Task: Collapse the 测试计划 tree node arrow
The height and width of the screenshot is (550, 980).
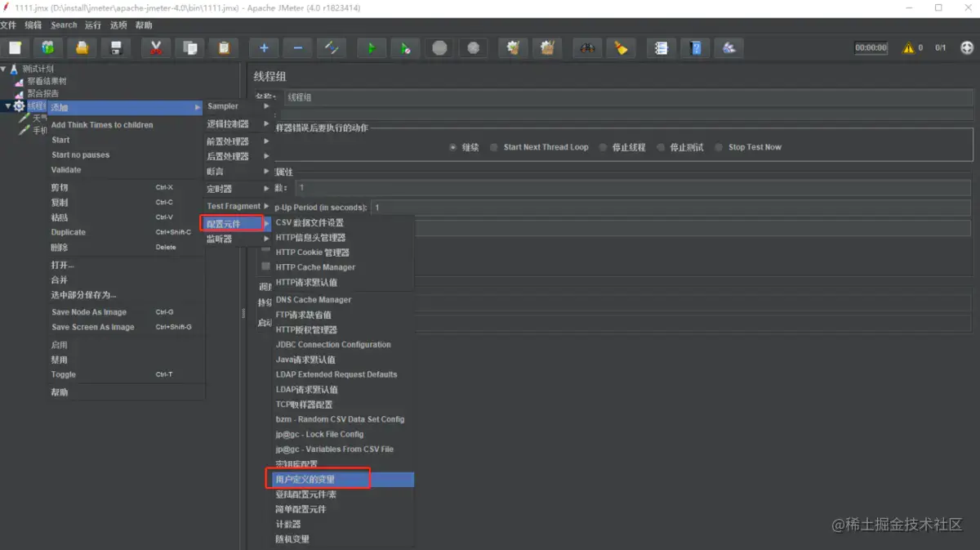Action: [4, 69]
